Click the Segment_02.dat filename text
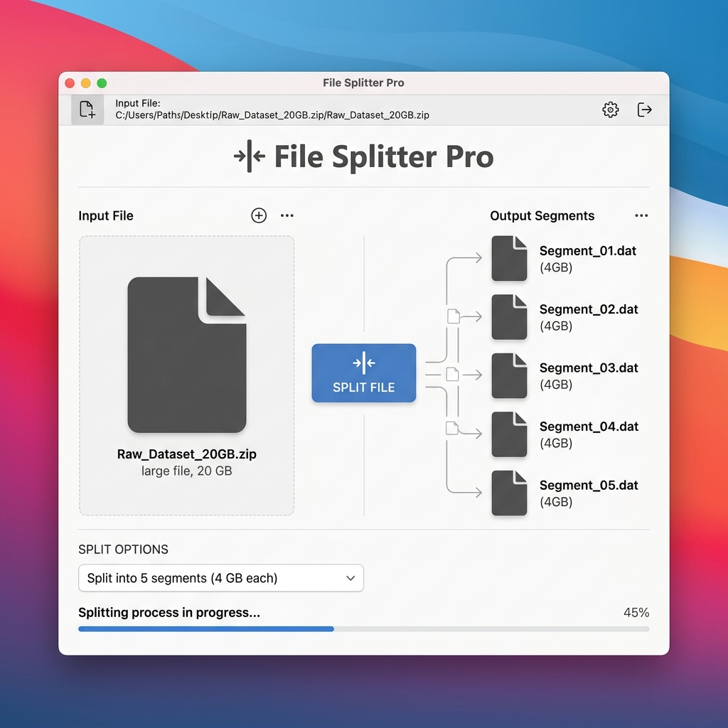 (x=588, y=309)
